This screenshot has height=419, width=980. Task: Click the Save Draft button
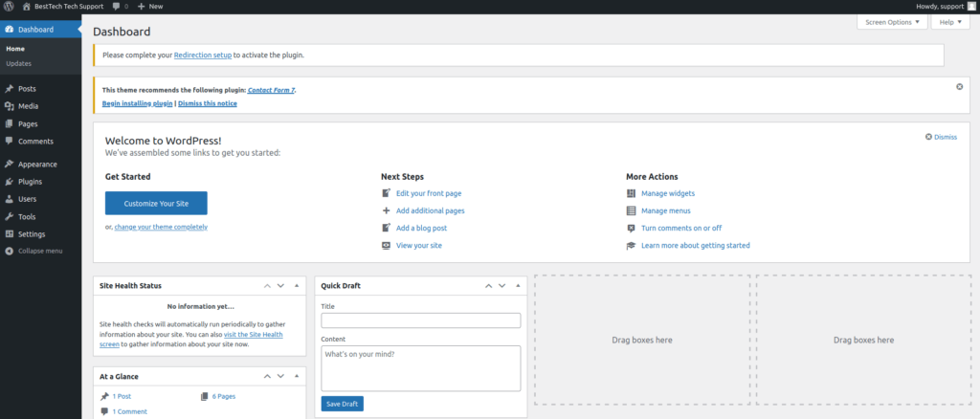[x=343, y=404]
